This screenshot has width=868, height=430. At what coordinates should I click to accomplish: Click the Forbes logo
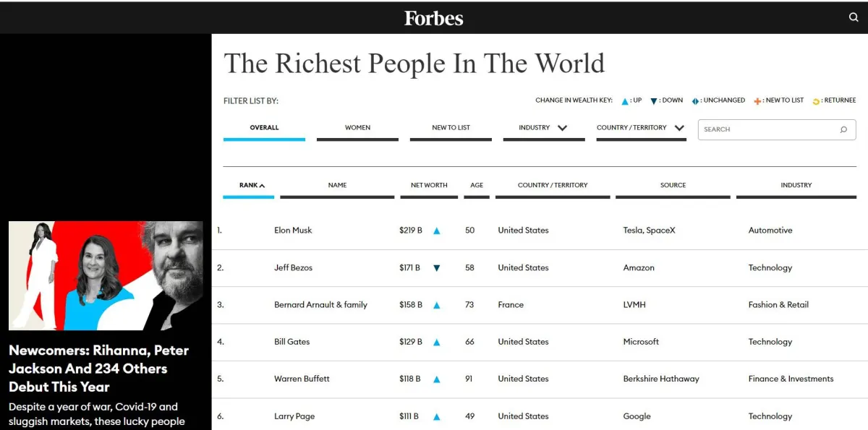tap(433, 18)
